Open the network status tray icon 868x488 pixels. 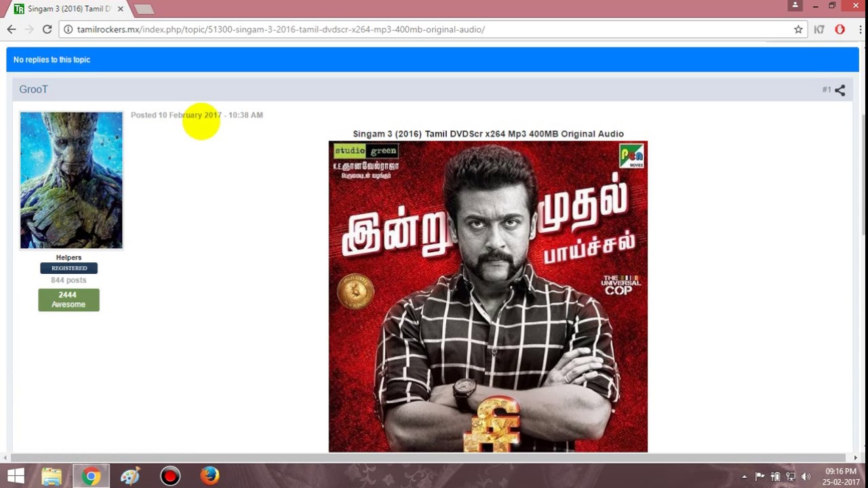791,476
